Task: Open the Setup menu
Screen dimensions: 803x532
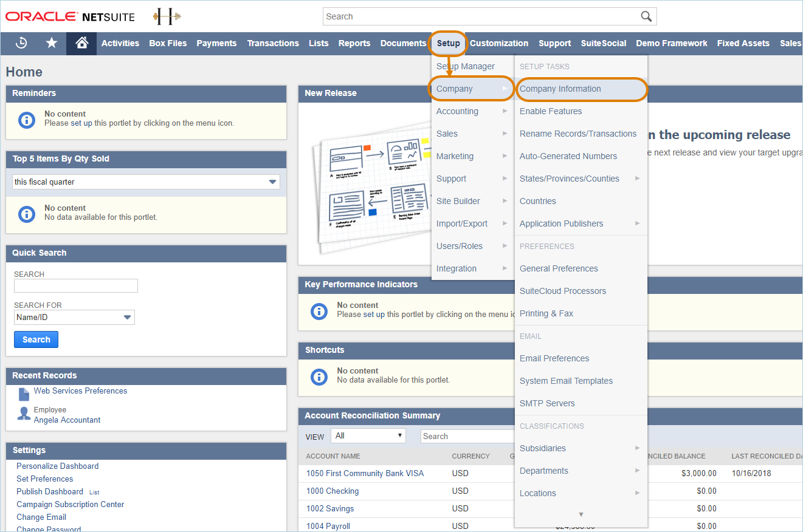Action: (x=449, y=43)
